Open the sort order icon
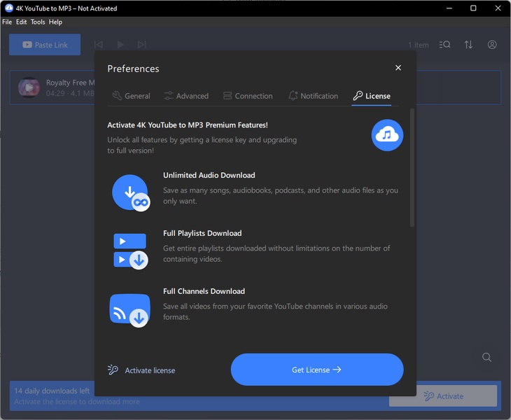The width and height of the screenshot is (511, 420). (x=468, y=45)
